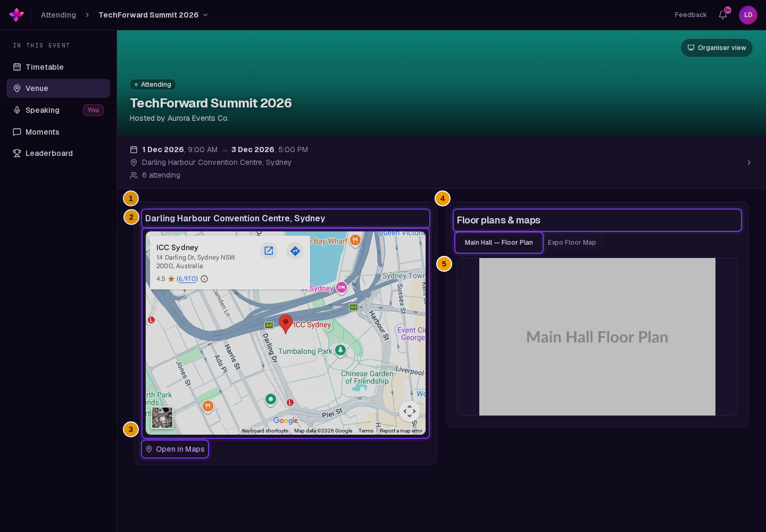This screenshot has height=532, width=766.
Task: Click the Google logo on the map
Action: point(286,420)
